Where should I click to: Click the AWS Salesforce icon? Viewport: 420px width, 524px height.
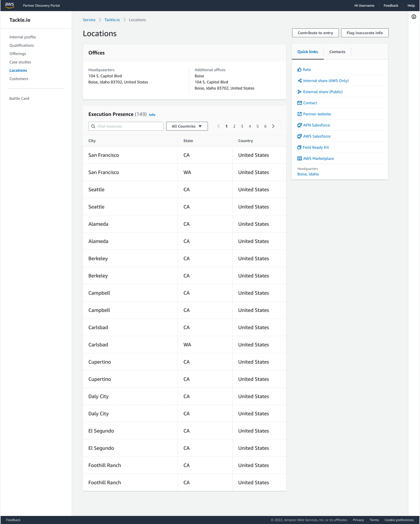300,136
